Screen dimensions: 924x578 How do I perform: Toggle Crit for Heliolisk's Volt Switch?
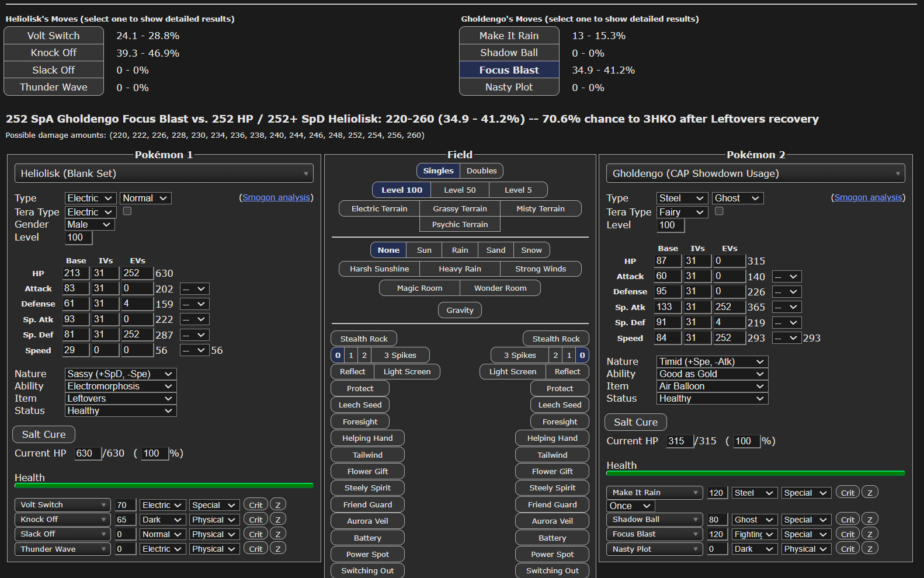click(x=255, y=505)
